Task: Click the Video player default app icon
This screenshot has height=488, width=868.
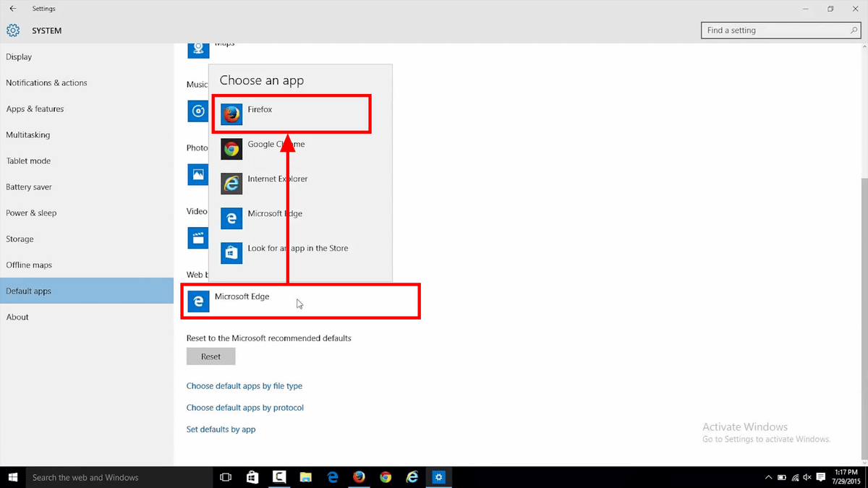Action: [197, 238]
